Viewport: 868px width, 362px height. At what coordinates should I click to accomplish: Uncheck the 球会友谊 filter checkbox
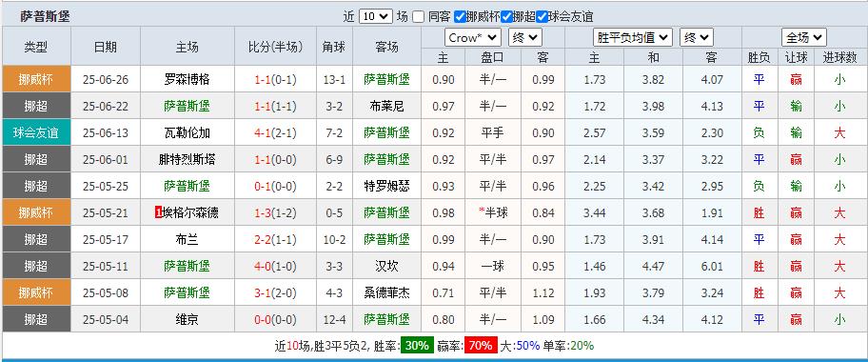[542, 16]
